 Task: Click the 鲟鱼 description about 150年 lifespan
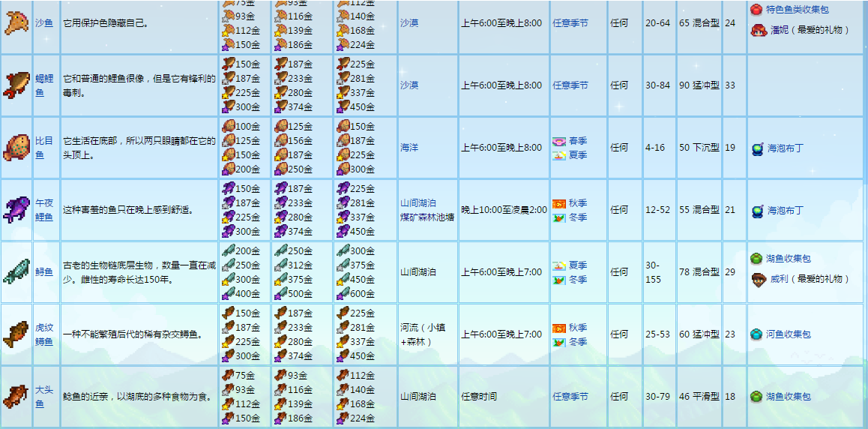click(139, 271)
